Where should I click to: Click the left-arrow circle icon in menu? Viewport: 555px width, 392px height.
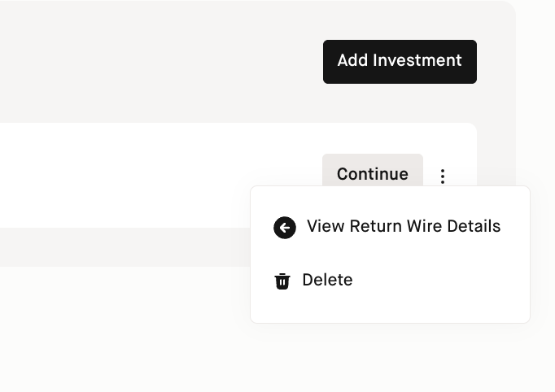[x=284, y=228]
